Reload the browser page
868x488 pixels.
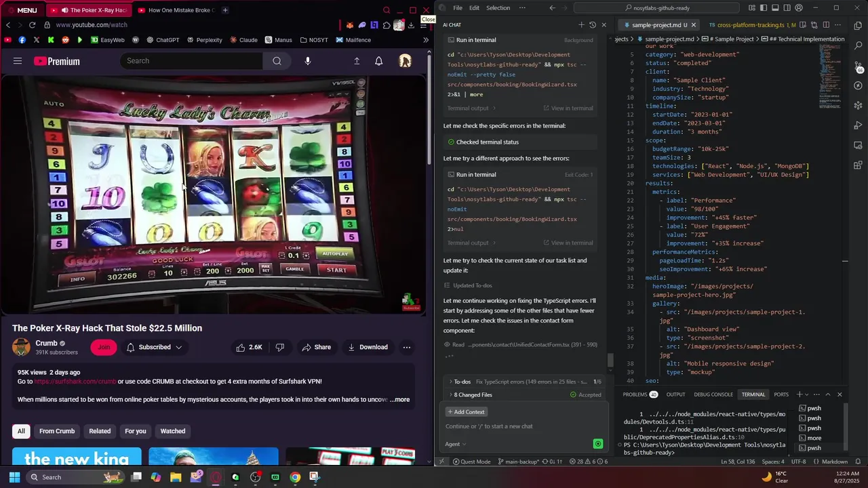click(x=32, y=25)
